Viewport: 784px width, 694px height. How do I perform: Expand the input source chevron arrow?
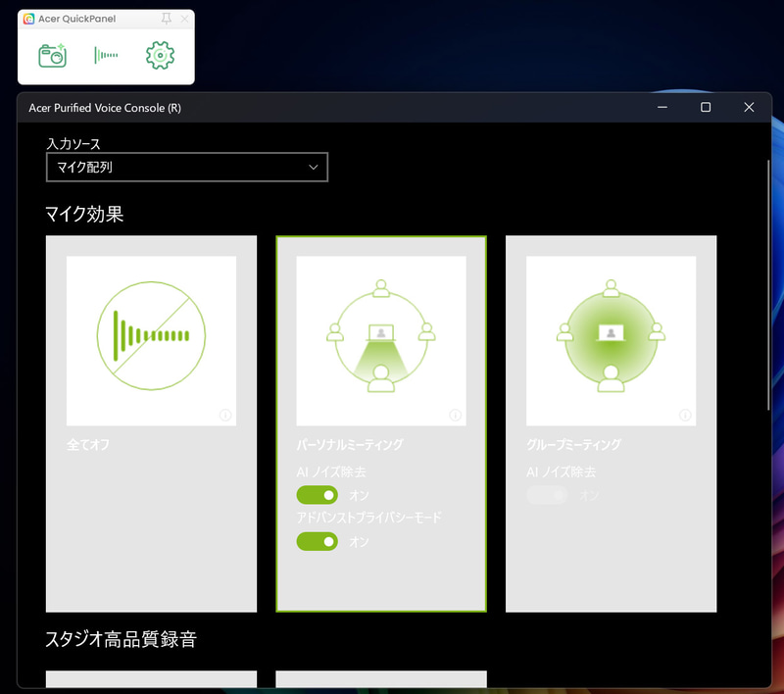313,167
